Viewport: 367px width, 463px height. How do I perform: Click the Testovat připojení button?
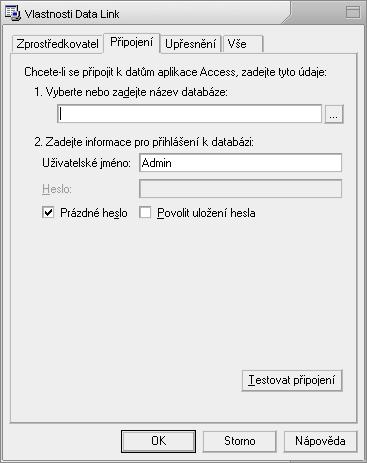[292, 380]
